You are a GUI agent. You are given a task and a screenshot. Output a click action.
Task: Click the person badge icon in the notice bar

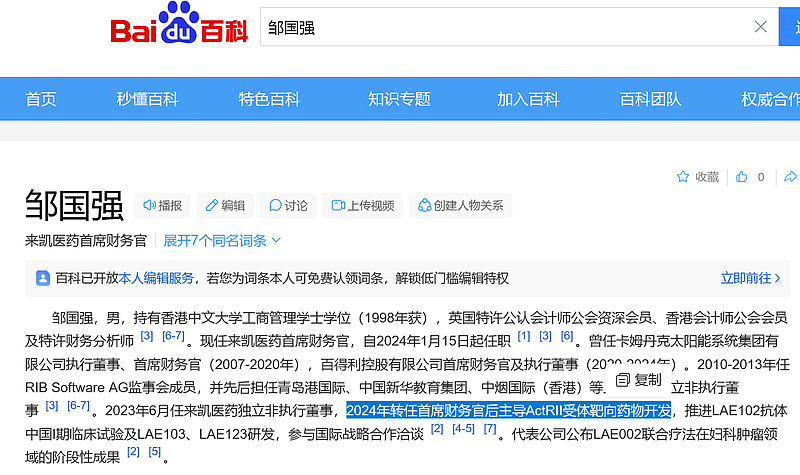43,278
